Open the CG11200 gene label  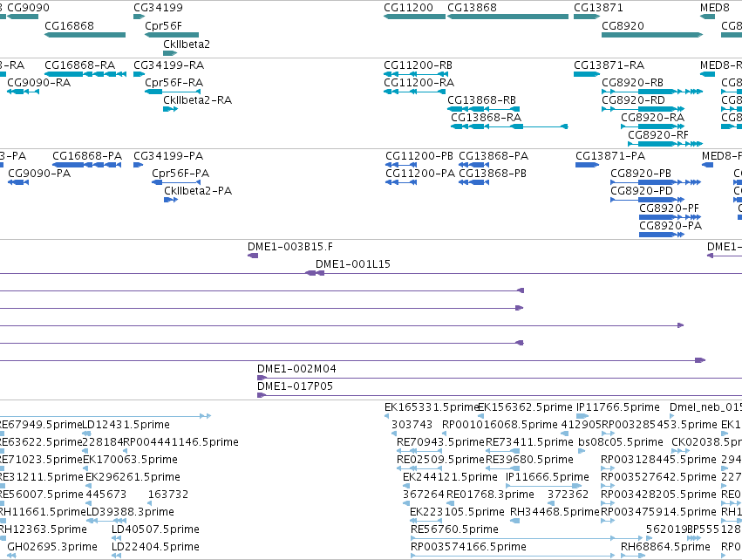(x=408, y=8)
